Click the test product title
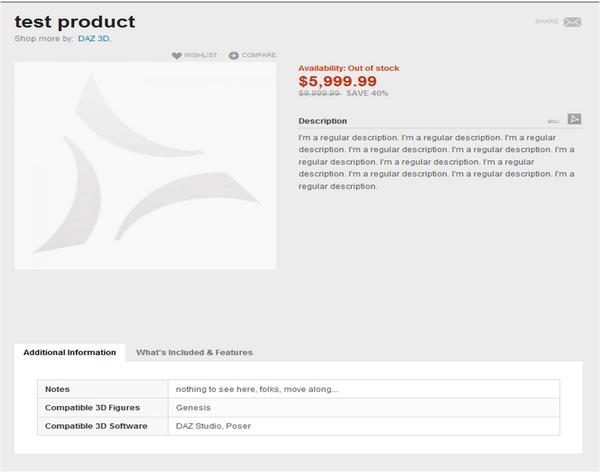 tap(75, 22)
